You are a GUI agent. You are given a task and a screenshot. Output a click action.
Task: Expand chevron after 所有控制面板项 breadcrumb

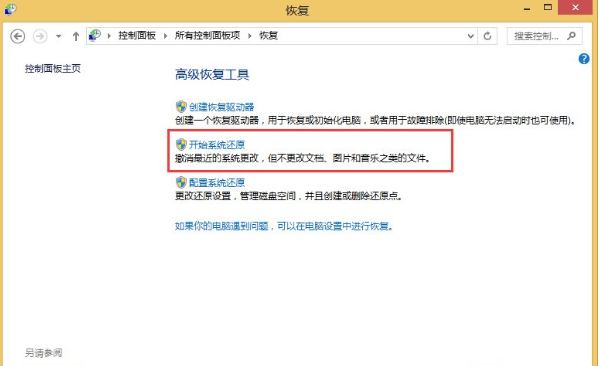pyautogui.click(x=249, y=36)
